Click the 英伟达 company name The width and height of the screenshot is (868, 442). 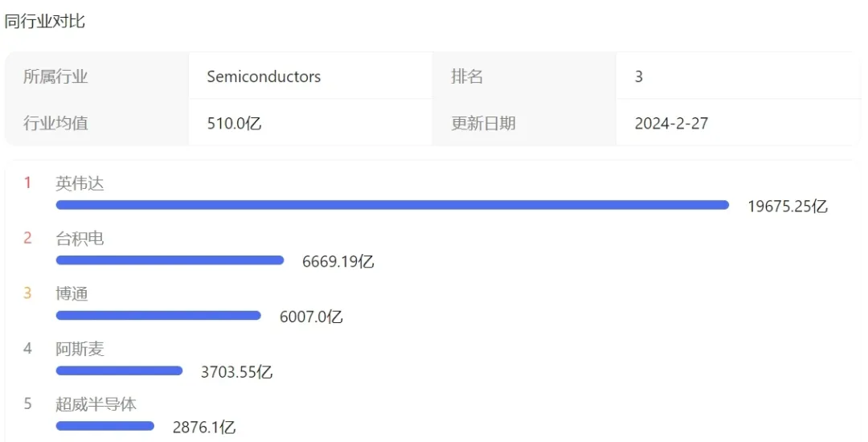pos(80,184)
